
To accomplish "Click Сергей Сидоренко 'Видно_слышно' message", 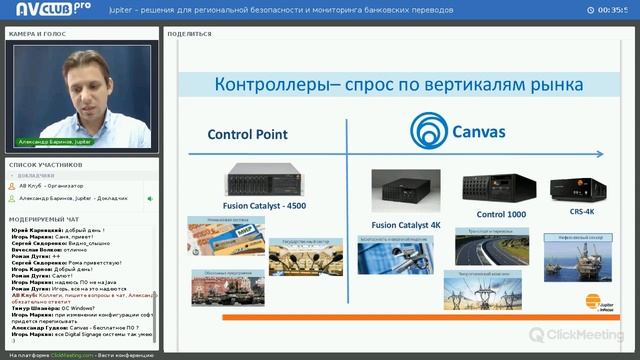I will 61,243.
